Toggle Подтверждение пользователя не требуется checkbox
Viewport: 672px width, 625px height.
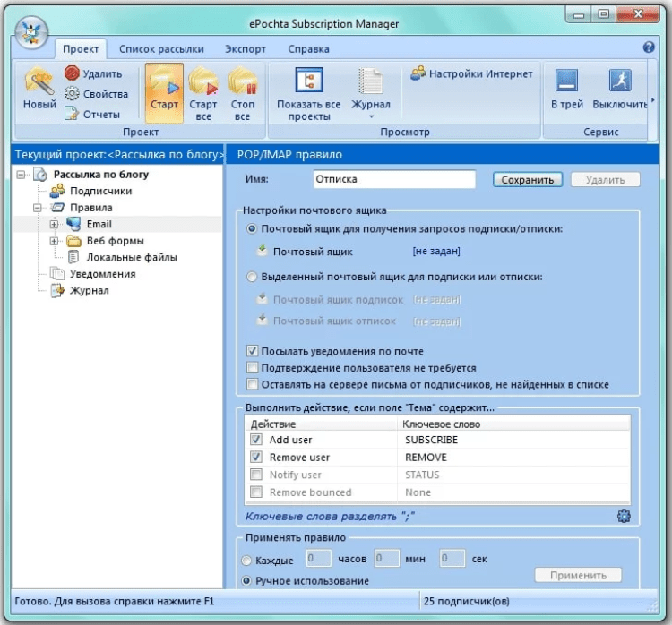click(253, 367)
